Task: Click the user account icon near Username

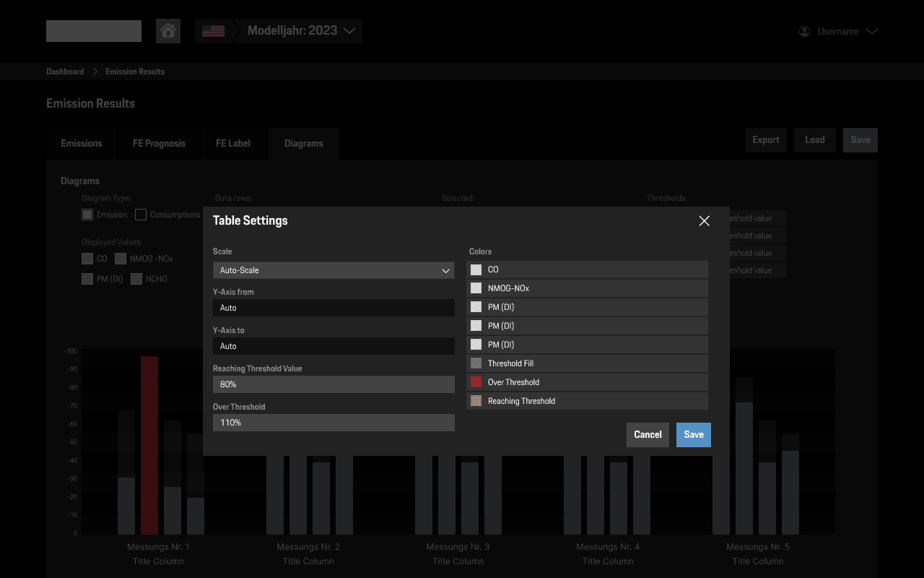Action: point(803,31)
